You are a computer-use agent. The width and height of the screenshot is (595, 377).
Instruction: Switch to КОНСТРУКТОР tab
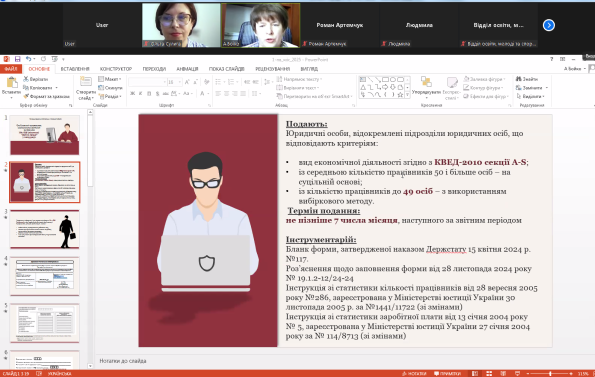(116, 69)
